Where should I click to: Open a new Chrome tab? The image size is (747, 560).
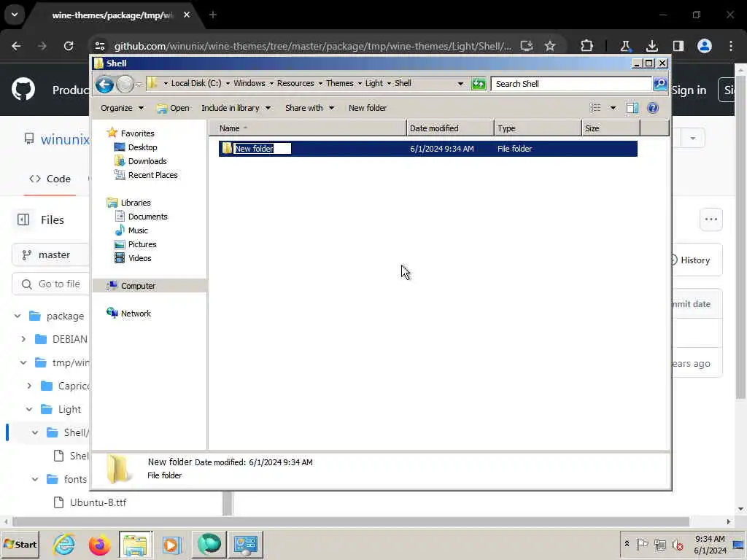click(213, 15)
